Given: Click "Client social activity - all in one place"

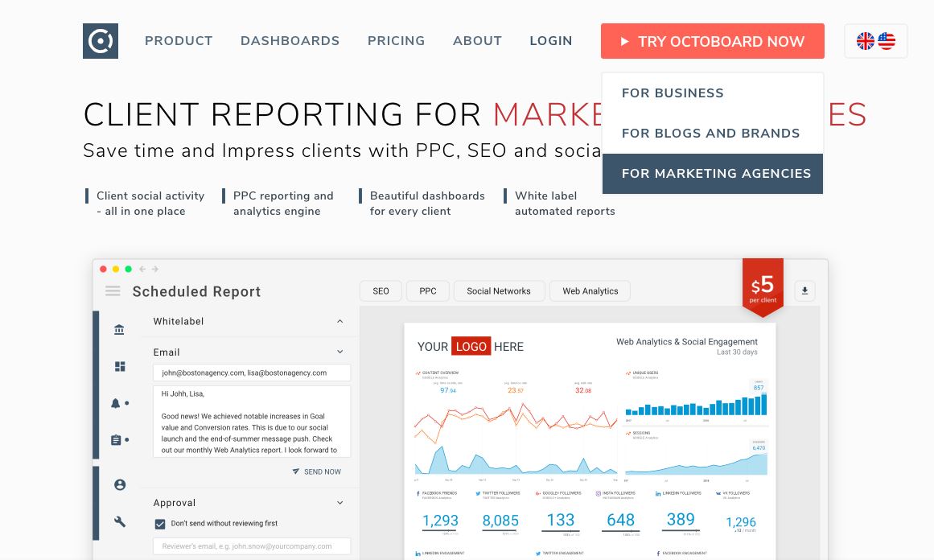Looking at the screenshot, I should [150, 203].
